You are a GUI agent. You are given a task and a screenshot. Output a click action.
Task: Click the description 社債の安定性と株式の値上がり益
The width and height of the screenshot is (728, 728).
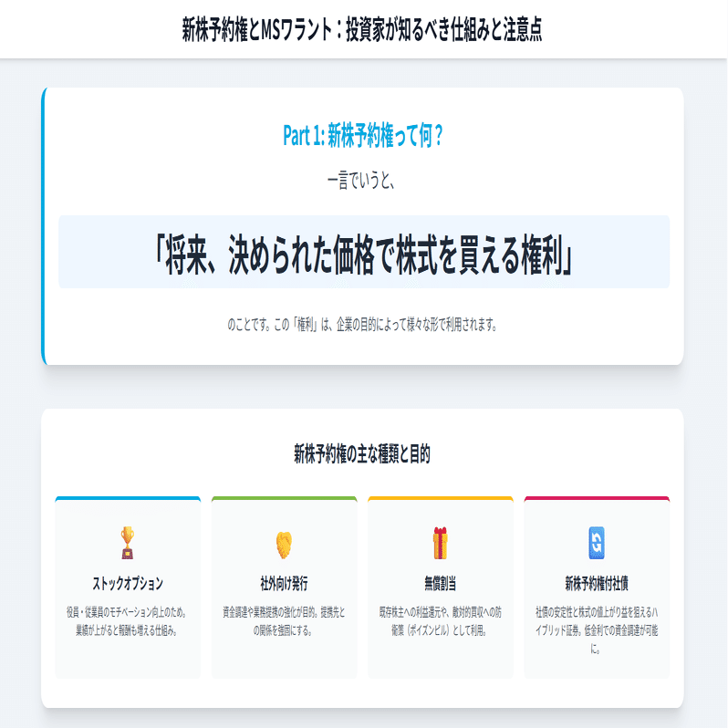coord(597,630)
